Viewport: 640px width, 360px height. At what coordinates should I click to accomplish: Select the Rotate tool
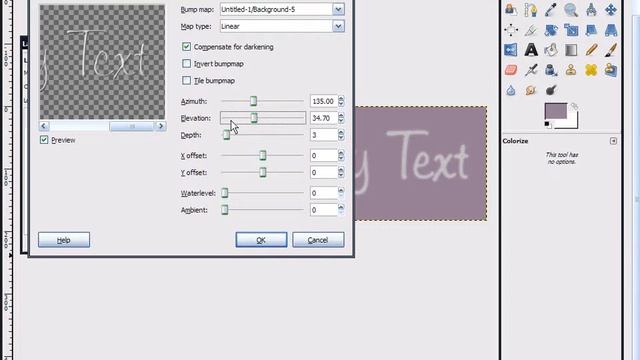(551, 30)
